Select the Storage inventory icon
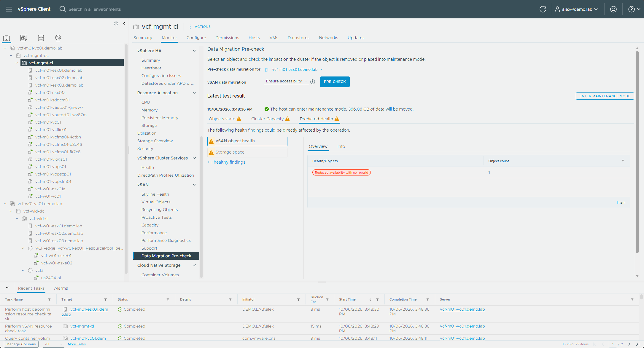This screenshot has height=348, width=644. 41,38
